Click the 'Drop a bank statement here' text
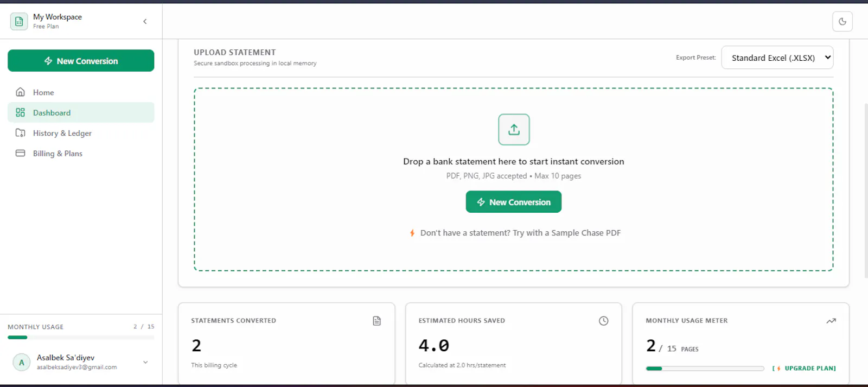Screen dimensions: 868x387 (514, 161)
